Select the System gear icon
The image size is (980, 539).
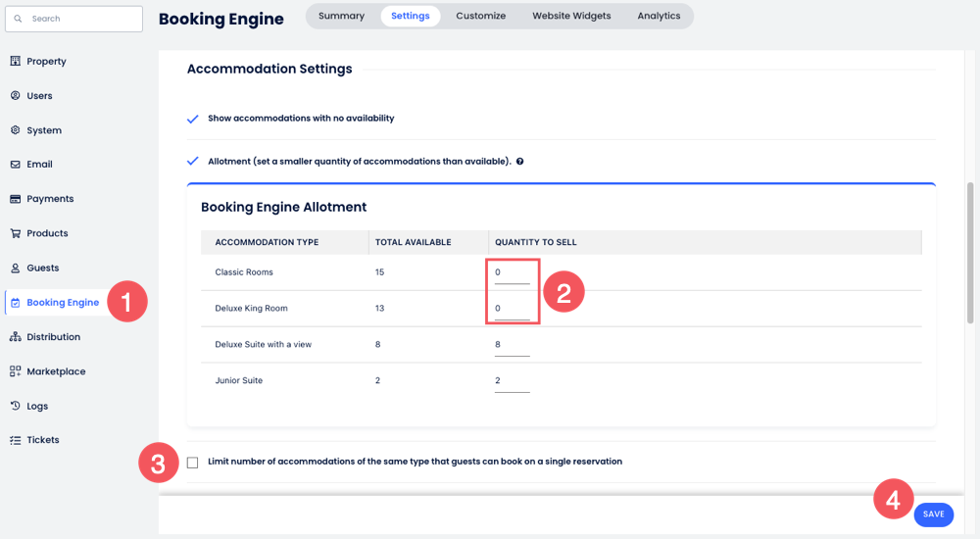16,130
